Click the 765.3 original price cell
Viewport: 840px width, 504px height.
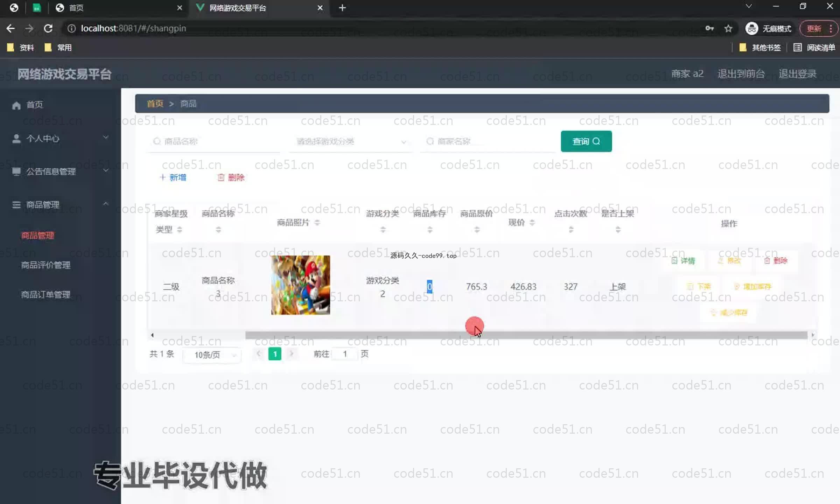(476, 287)
